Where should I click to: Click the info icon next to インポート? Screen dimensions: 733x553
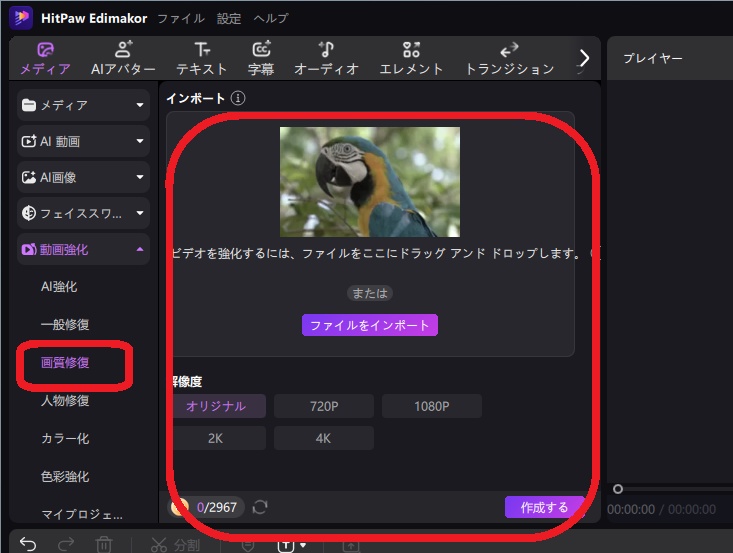pyautogui.click(x=238, y=98)
